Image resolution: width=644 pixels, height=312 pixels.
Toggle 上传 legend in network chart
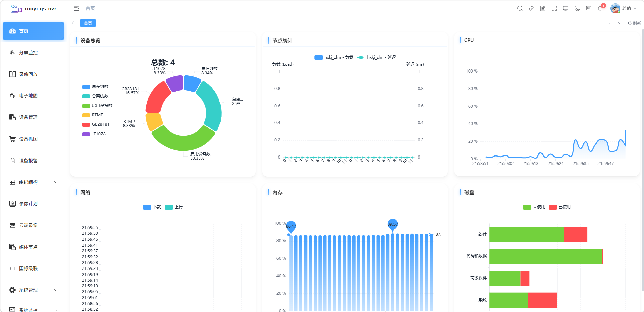(x=174, y=207)
